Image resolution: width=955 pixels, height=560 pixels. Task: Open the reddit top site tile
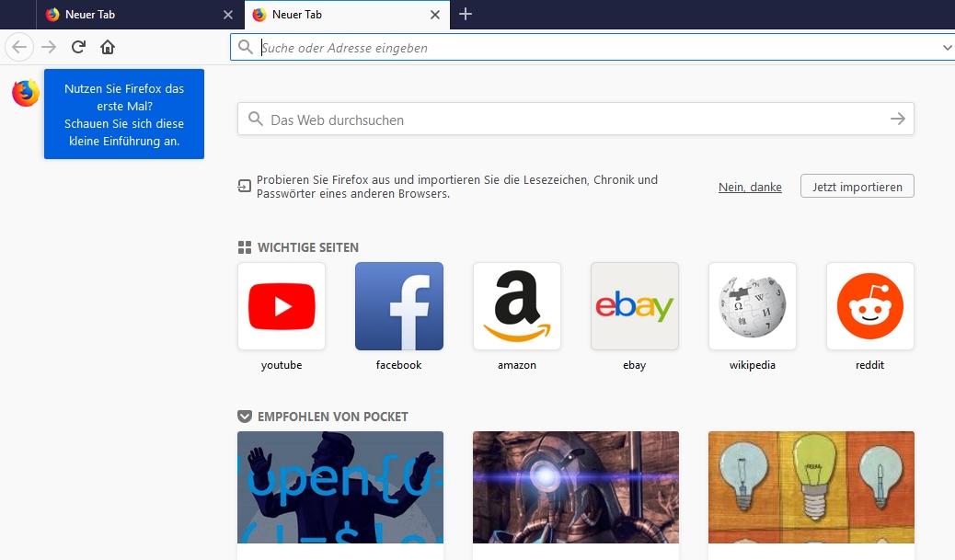coord(869,306)
